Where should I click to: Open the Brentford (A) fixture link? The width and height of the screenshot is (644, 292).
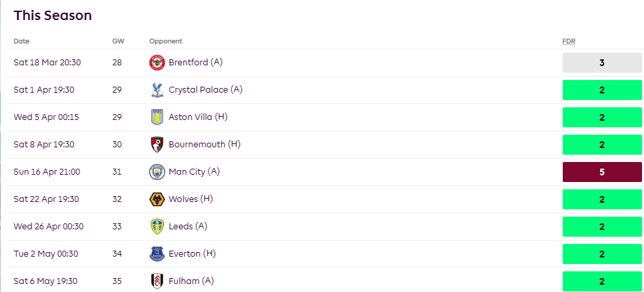[196, 63]
